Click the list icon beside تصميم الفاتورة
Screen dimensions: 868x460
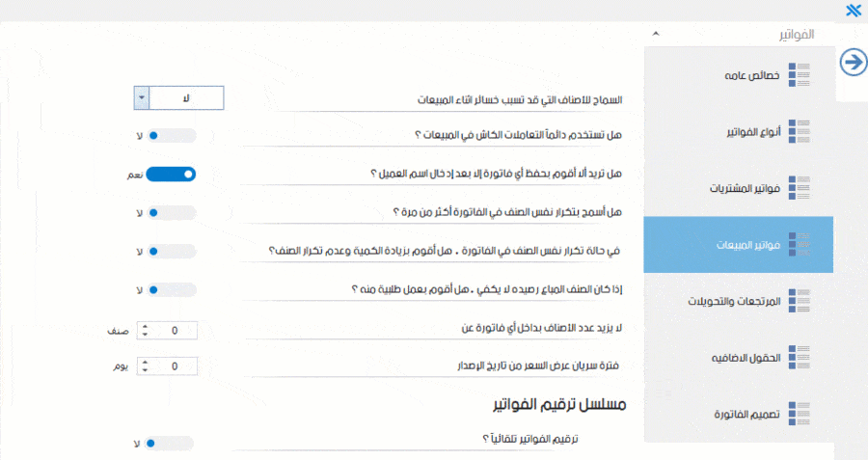[x=800, y=414]
